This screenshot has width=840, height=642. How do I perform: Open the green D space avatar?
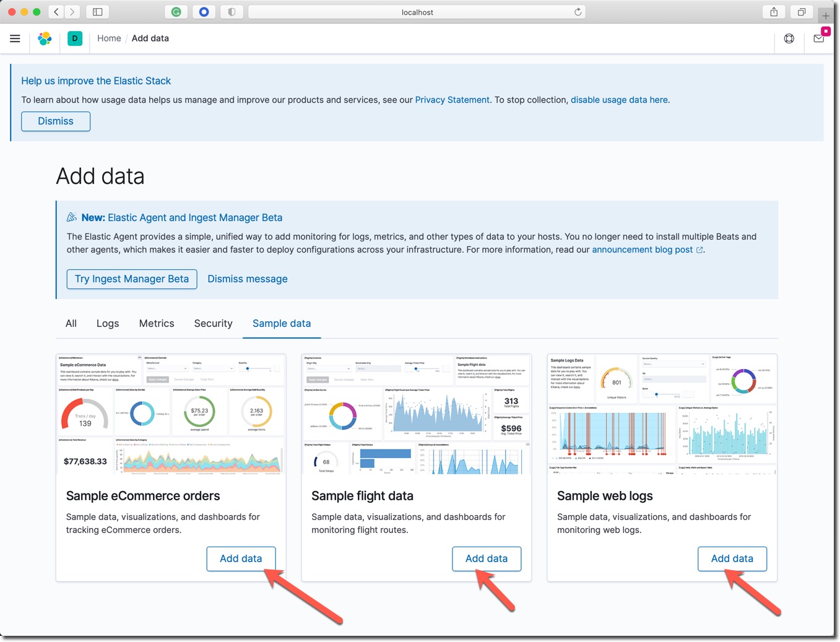click(x=75, y=38)
